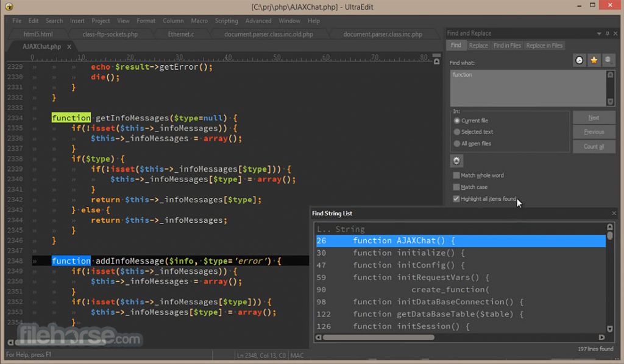Click the grey icon right of the star
The height and width of the screenshot is (364, 624).
click(608, 60)
